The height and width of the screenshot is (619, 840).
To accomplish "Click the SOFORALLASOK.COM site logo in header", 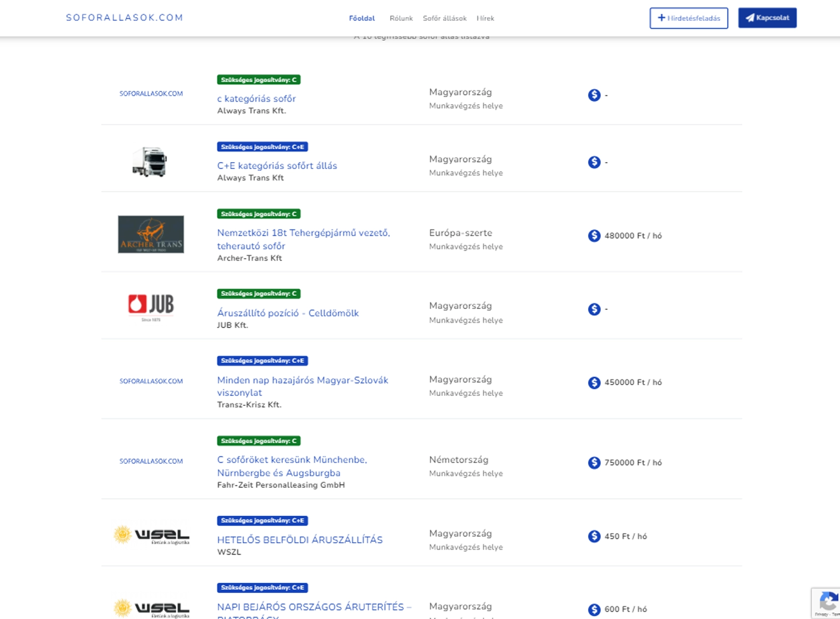I will click(125, 18).
